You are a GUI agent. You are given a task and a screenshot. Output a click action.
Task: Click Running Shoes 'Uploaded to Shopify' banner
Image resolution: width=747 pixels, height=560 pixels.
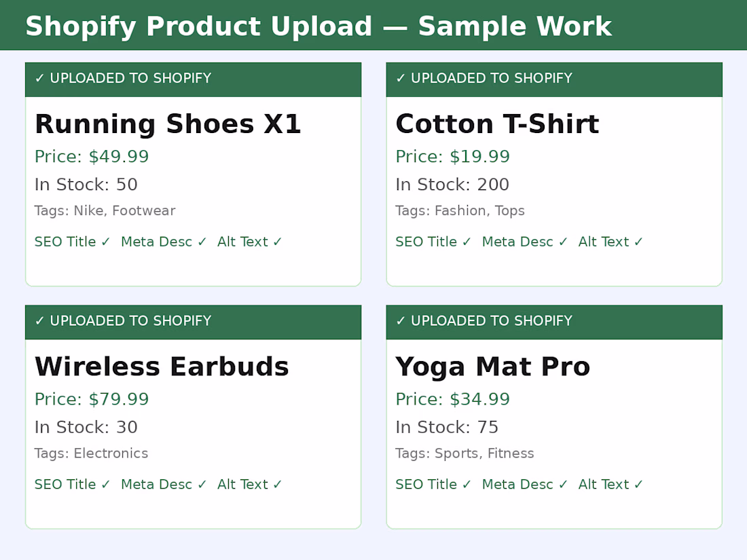(193, 79)
